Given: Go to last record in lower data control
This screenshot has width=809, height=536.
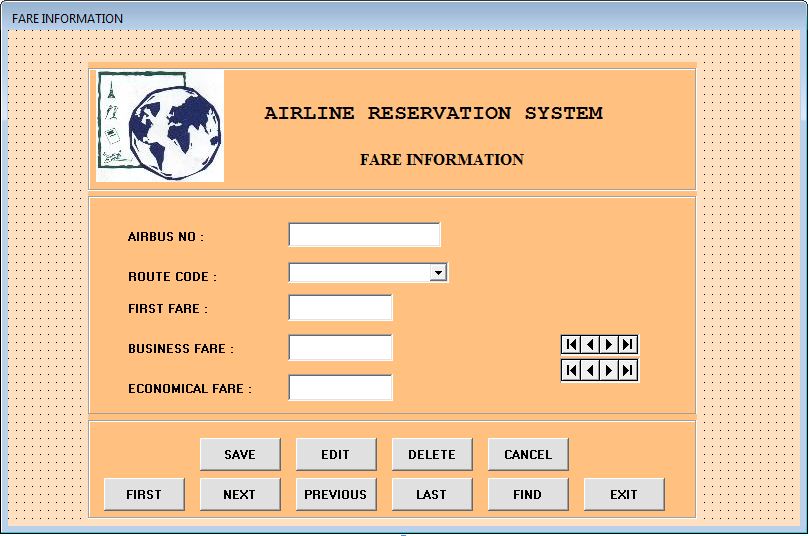Looking at the screenshot, I should [x=627, y=370].
